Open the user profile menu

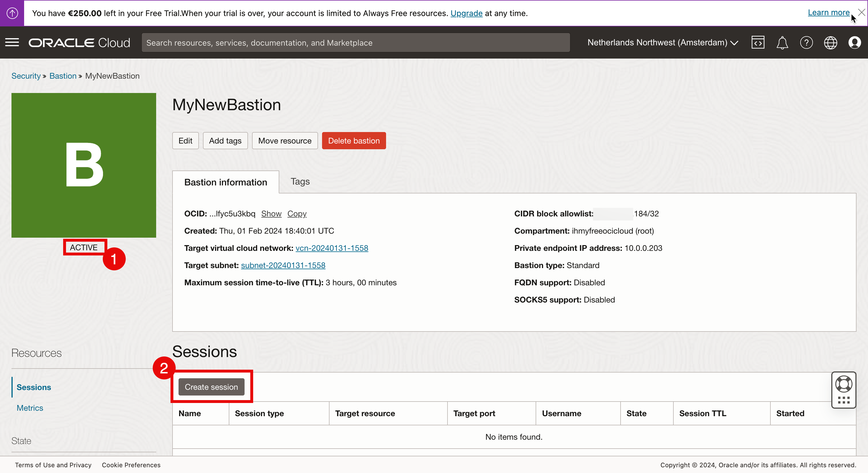[x=855, y=42]
